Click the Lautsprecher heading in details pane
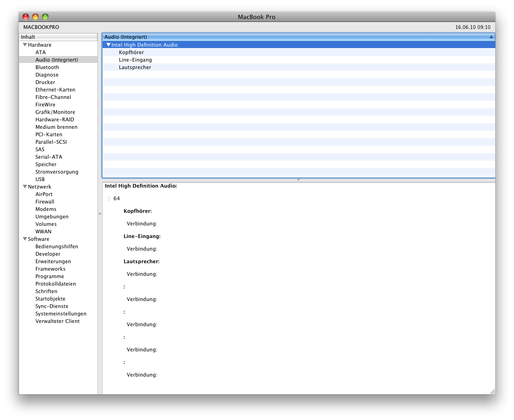The width and height of the screenshot is (514, 420). (x=142, y=261)
